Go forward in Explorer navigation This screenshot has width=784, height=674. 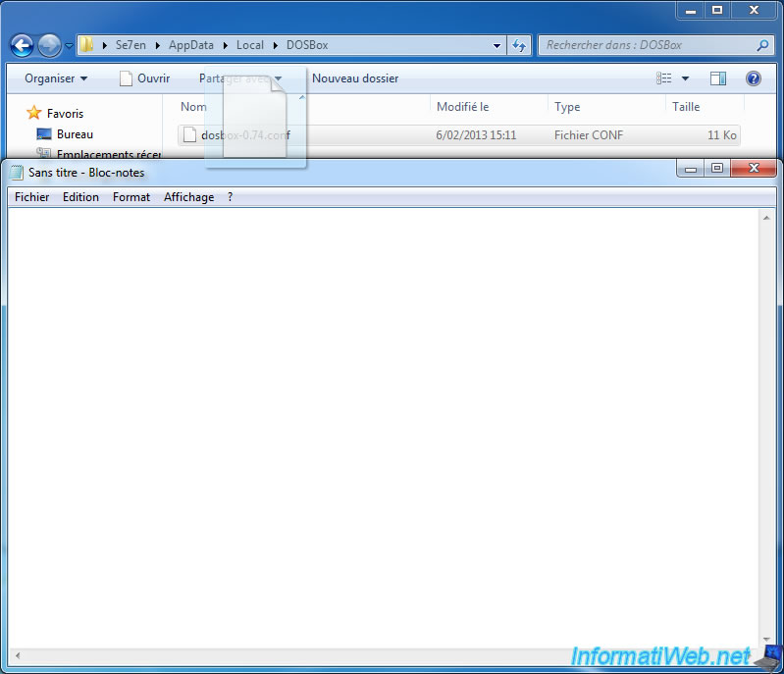(x=49, y=46)
